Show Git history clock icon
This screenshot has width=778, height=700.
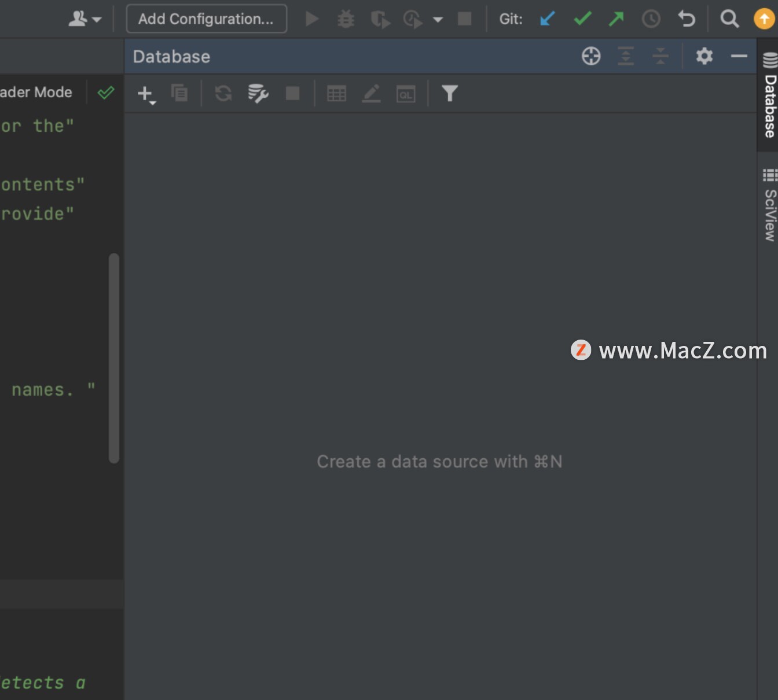point(651,19)
